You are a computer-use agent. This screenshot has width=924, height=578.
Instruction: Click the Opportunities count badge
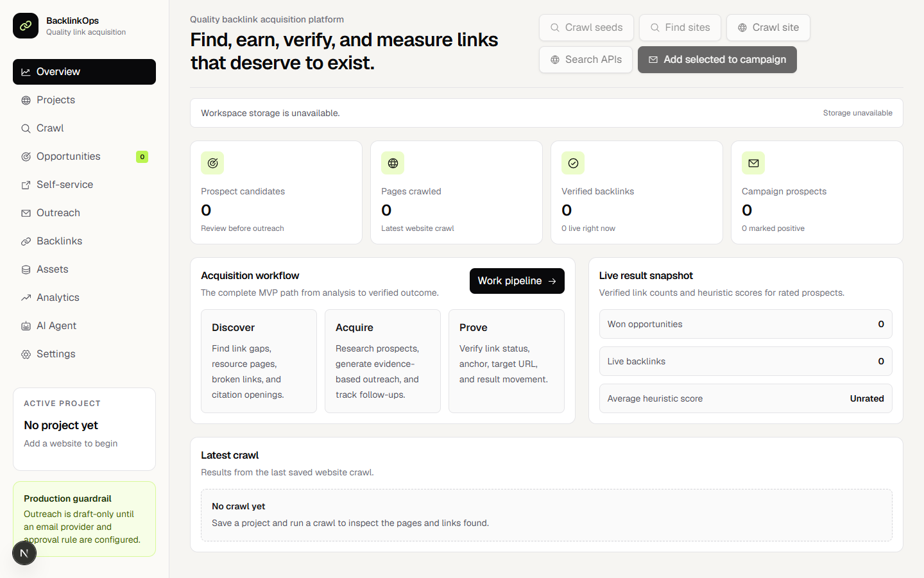[x=142, y=157]
